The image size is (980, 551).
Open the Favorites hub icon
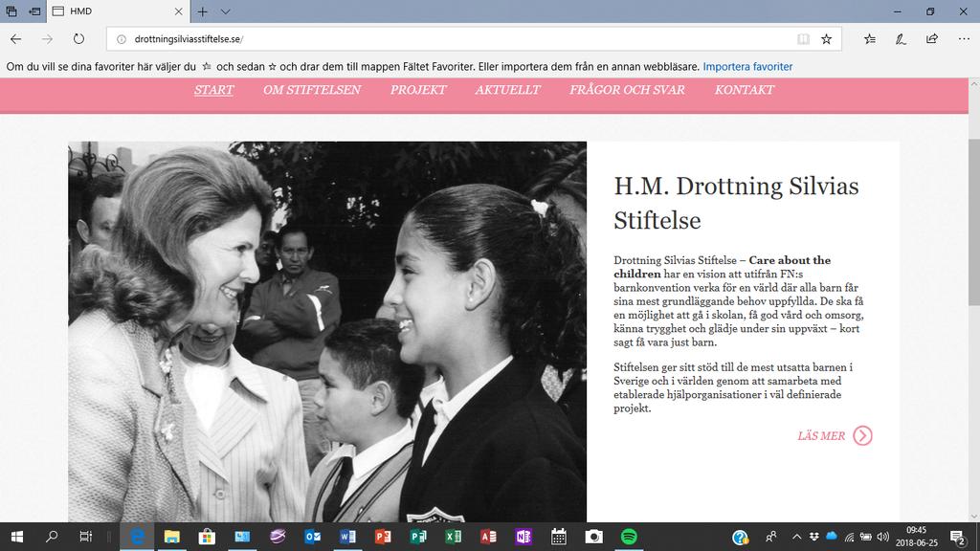(869, 38)
